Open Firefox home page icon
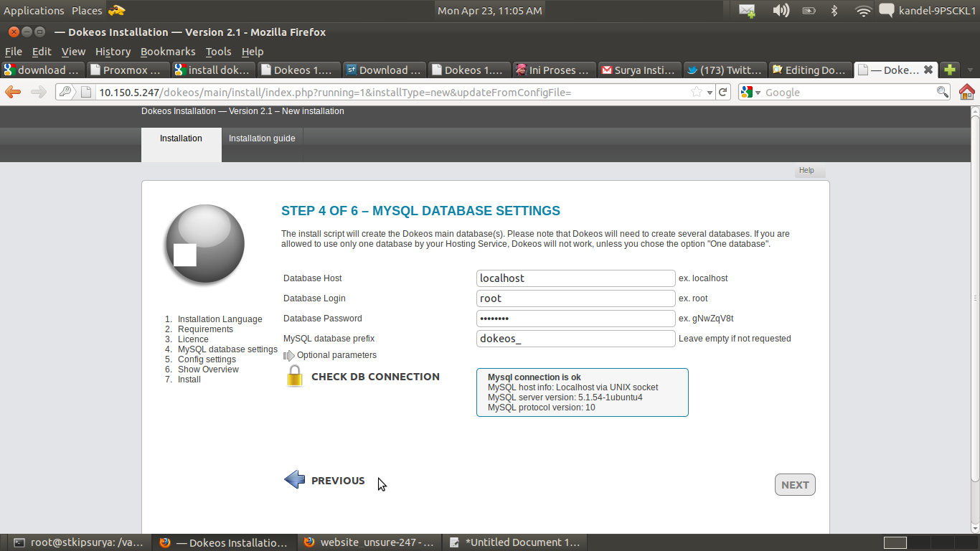 (x=966, y=92)
